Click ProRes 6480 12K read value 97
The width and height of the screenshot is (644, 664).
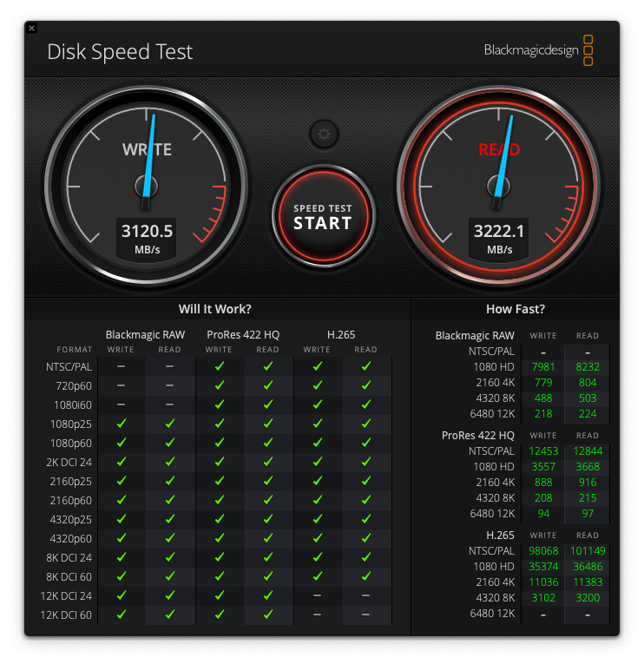[588, 514]
